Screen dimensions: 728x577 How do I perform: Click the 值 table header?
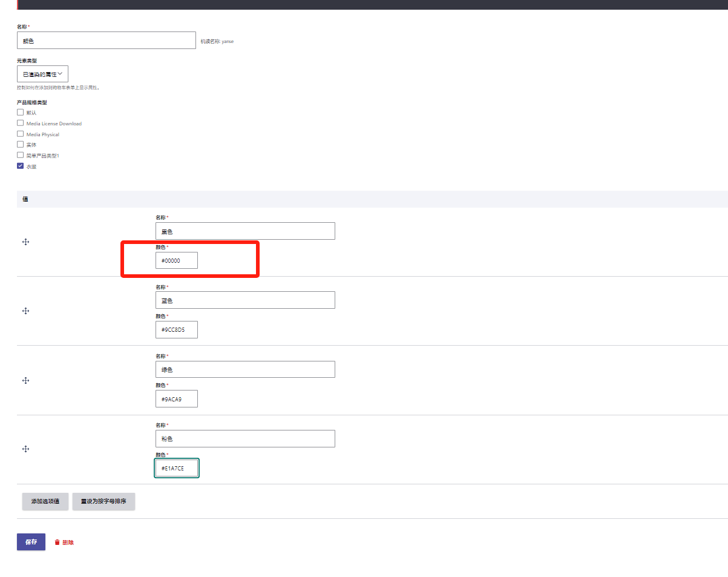372,199
